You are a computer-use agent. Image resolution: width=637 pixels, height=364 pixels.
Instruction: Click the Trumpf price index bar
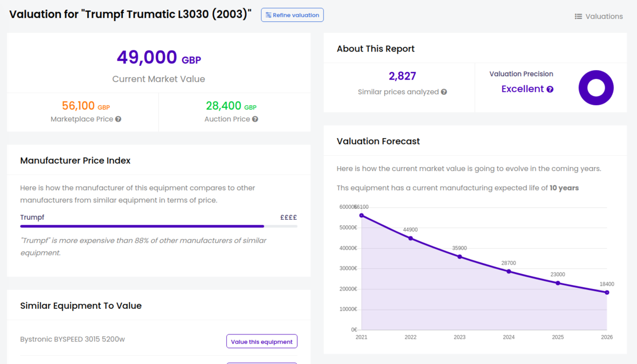(143, 226)
